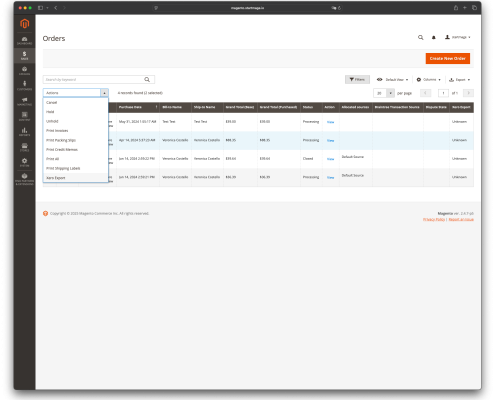
Task: Focus the Search by keyword field
Action: tap(93, 80)
